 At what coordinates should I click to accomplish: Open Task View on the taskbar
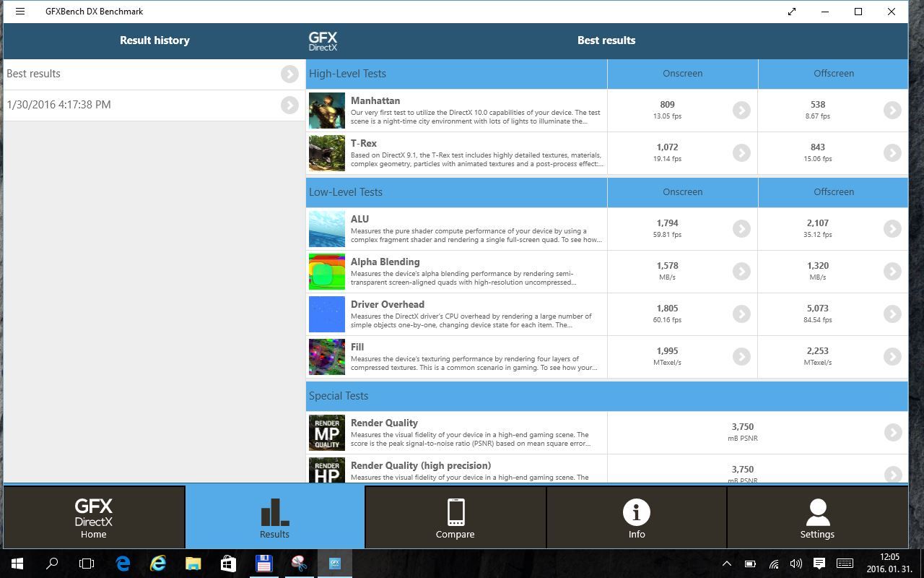[x=87, y=564]
